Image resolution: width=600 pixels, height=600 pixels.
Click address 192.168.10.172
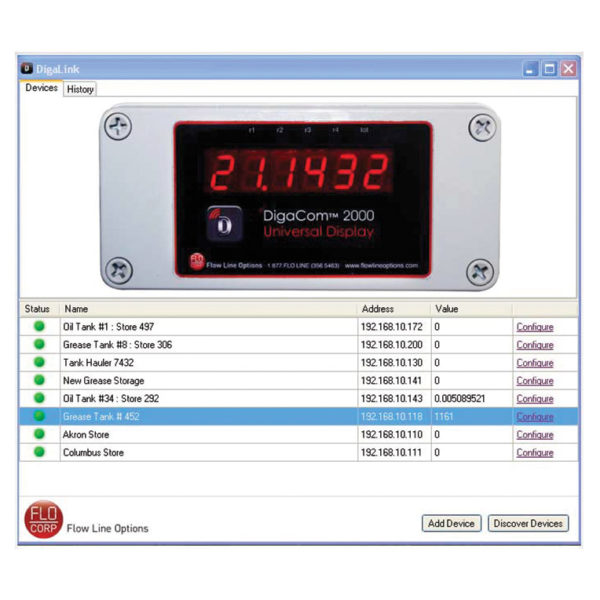[391, 327]
